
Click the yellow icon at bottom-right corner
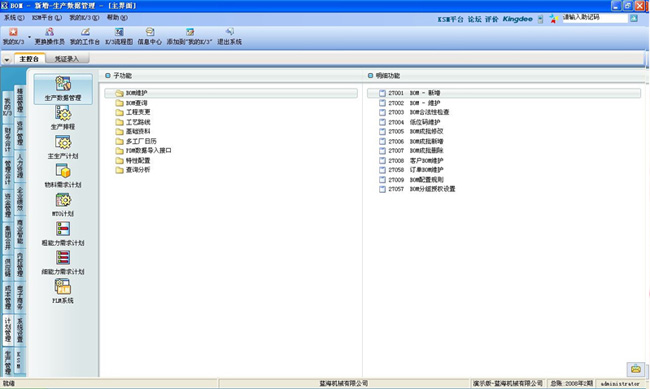point(635,369)
